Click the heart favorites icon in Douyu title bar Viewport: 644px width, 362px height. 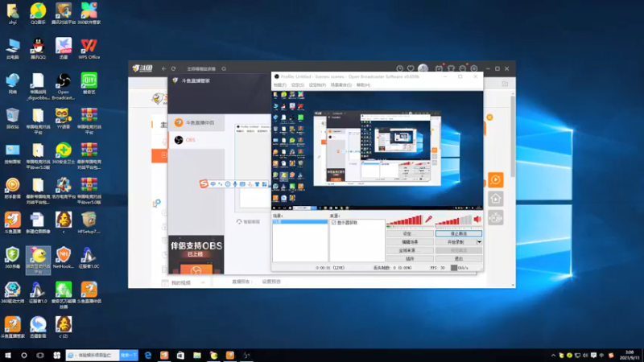pyautogui.click(x=411, y=69)
